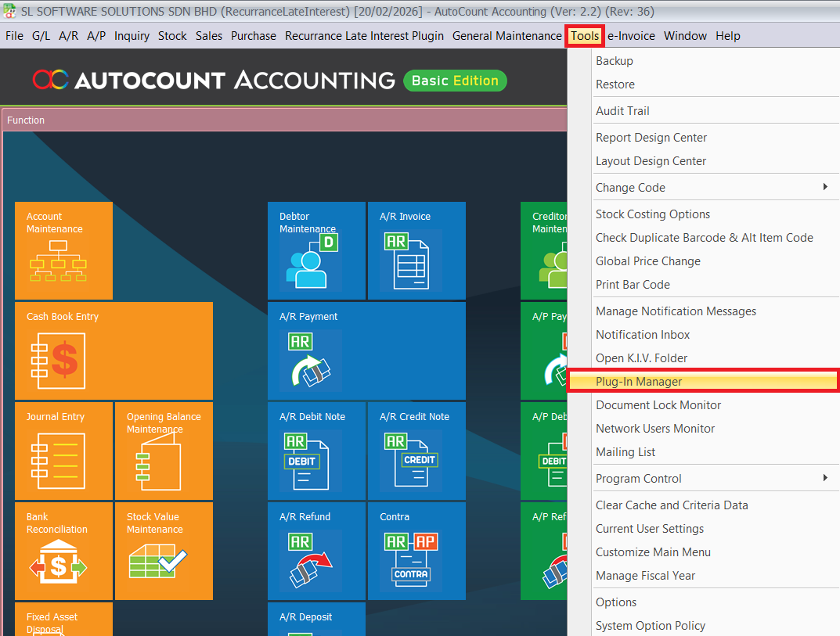Screen dimensions: 840x636
Task: Open the Debtor Maintenance tile
Action: point(316,250)
